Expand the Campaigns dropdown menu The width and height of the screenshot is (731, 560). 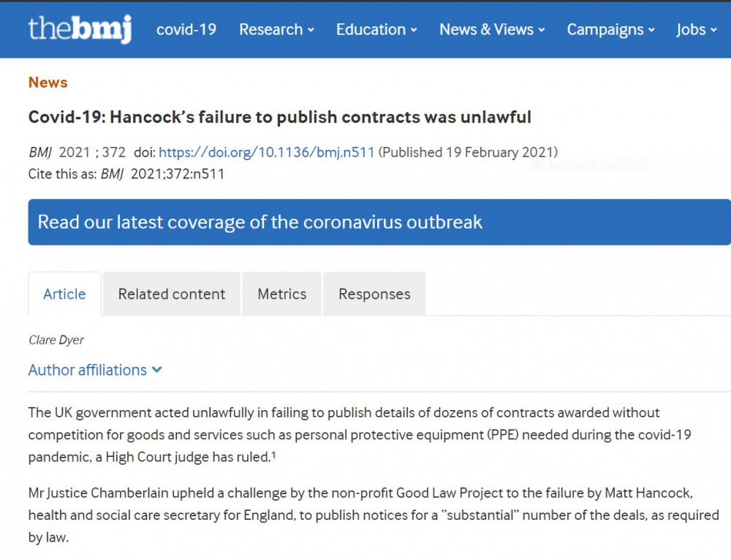point(610,29)
